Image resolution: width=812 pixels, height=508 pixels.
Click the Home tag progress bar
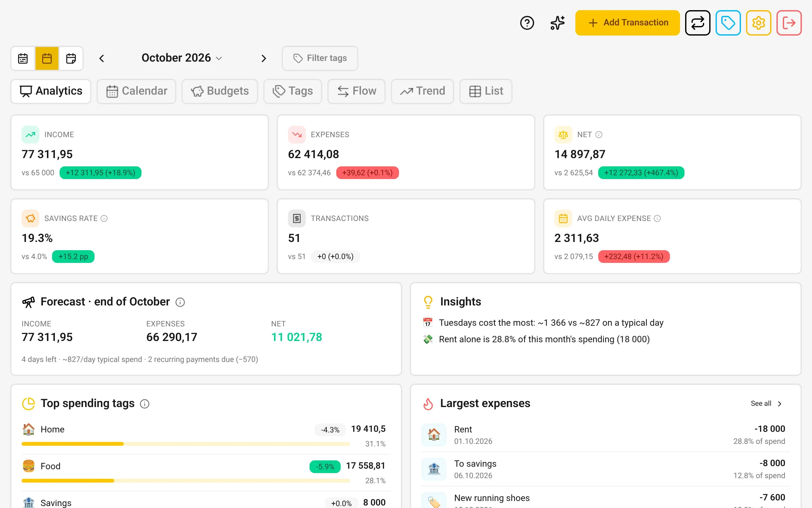186,444
